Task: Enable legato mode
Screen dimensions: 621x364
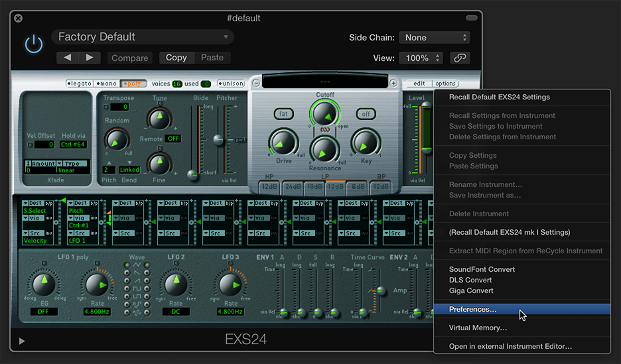Action: [79, 84]
